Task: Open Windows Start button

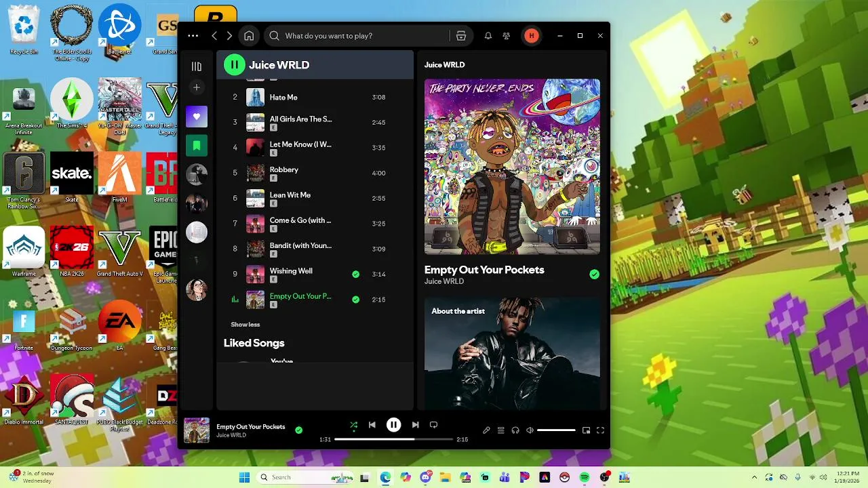Action: click(244, 477)
